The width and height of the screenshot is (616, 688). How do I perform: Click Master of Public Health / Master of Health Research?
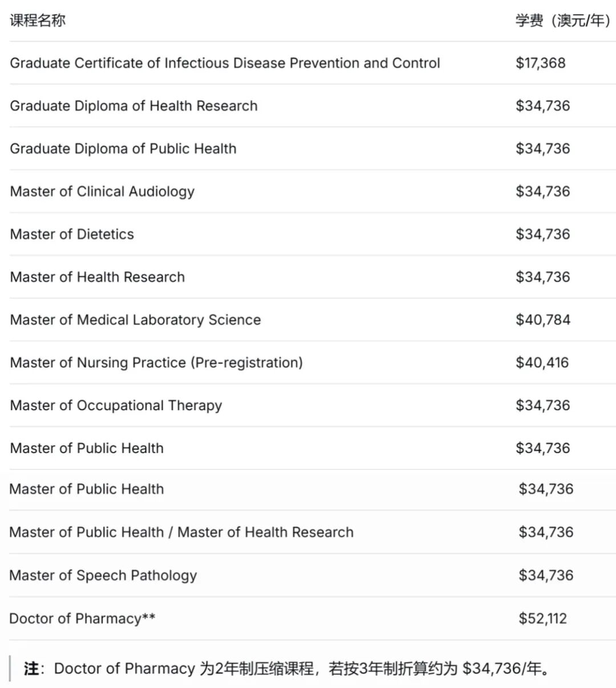pos(181,532)
